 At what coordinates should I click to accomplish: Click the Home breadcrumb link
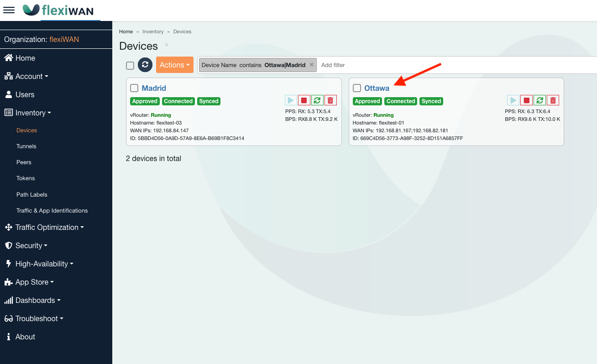point(126,31)
